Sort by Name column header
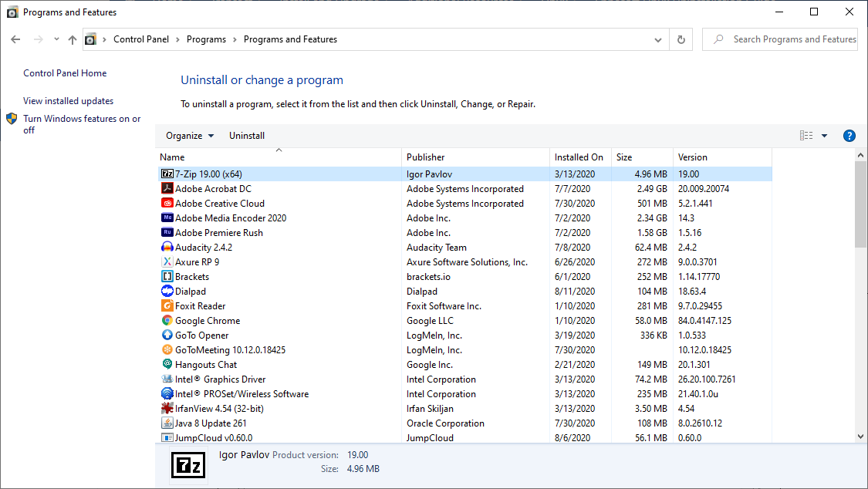The image size is (868, 489). click(x=279, y=157)
